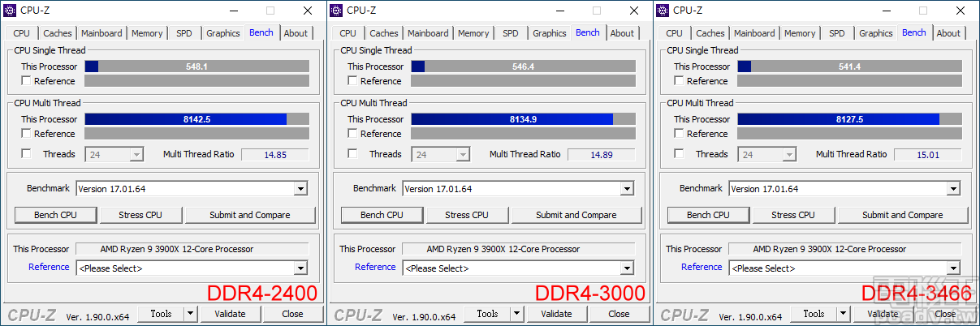Run Bench CPU in DDR4-3000 window

coord(382,215)
